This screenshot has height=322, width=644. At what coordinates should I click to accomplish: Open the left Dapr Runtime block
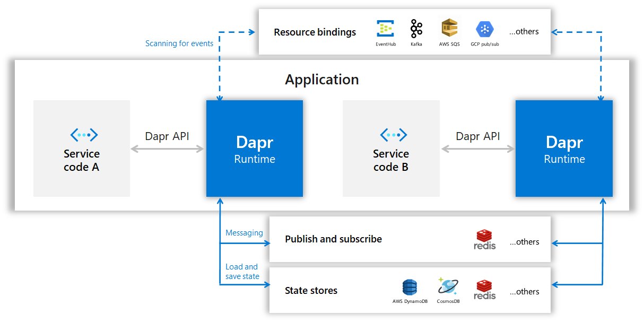pos(255,149)
